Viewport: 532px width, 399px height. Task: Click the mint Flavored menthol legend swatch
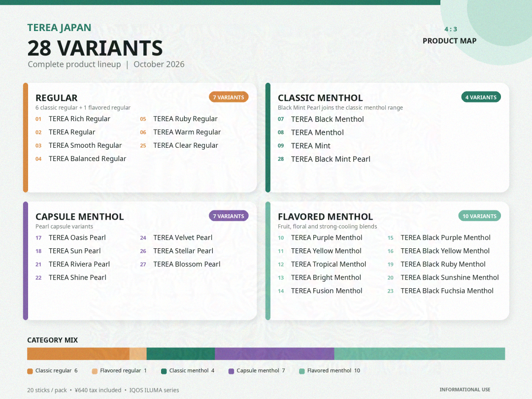302,371
